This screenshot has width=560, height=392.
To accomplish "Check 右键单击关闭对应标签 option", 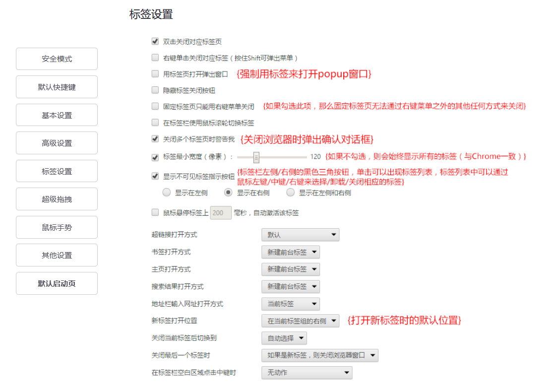I will pyautogui.click(x=155, y=58).
